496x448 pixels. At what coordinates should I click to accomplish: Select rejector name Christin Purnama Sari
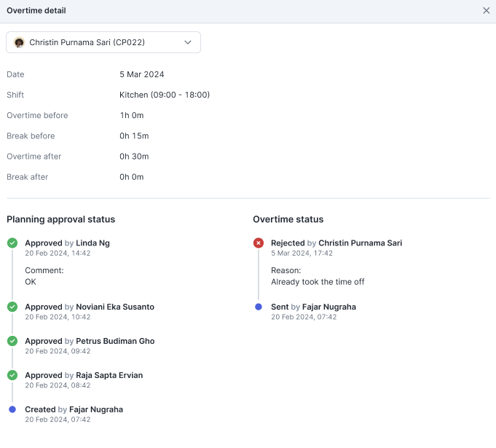[x=360, y=243]
